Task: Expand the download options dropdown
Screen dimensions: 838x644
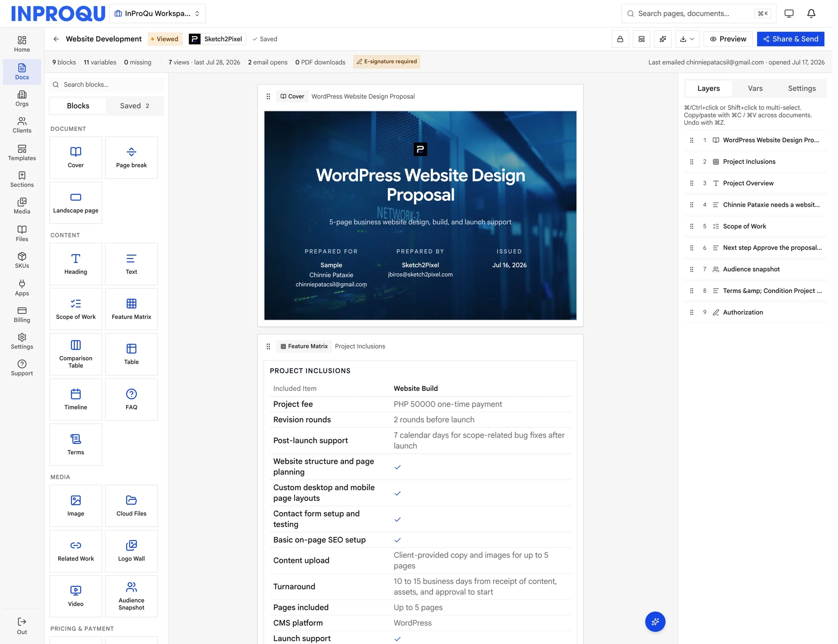Action: [x=687, y=39]
